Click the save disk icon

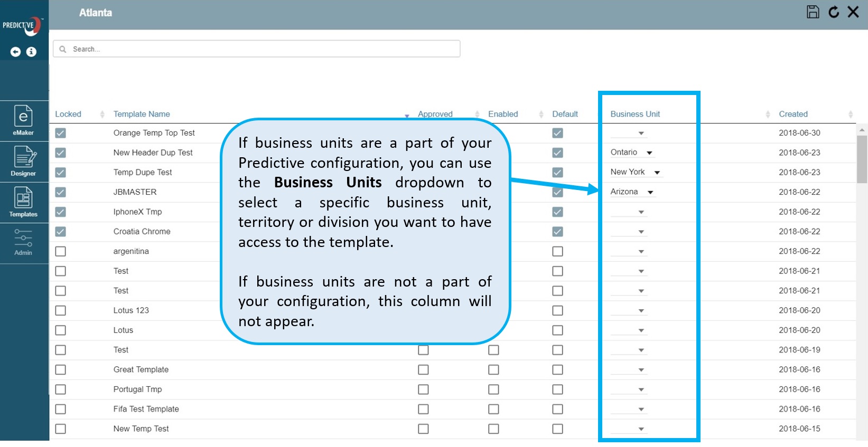[x=813, y=12]
